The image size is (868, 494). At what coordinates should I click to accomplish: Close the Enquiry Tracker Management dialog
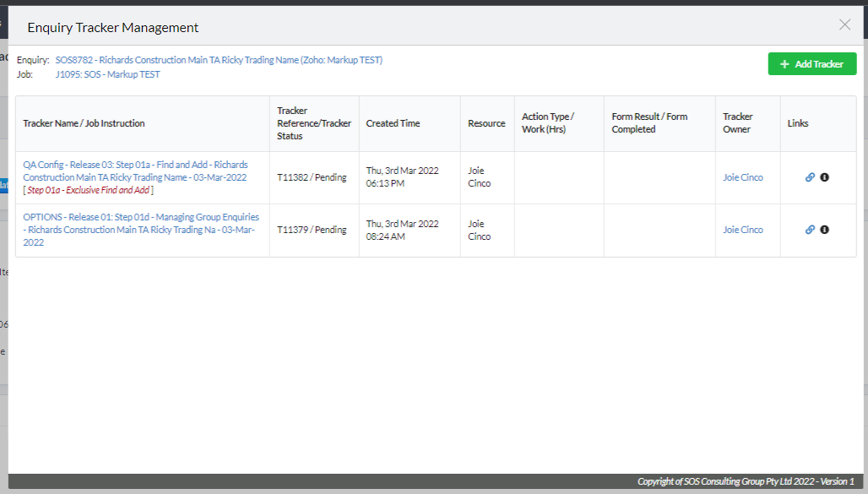pos(844,25)
